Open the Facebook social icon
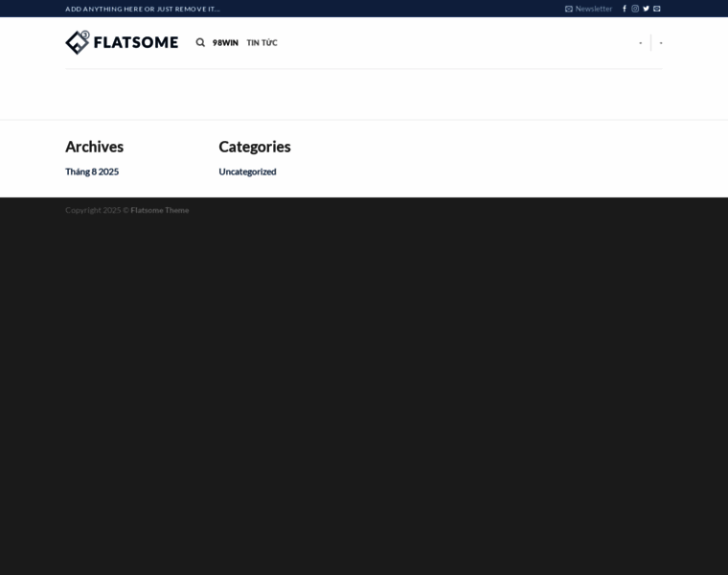728x575 pixels. 625,9
